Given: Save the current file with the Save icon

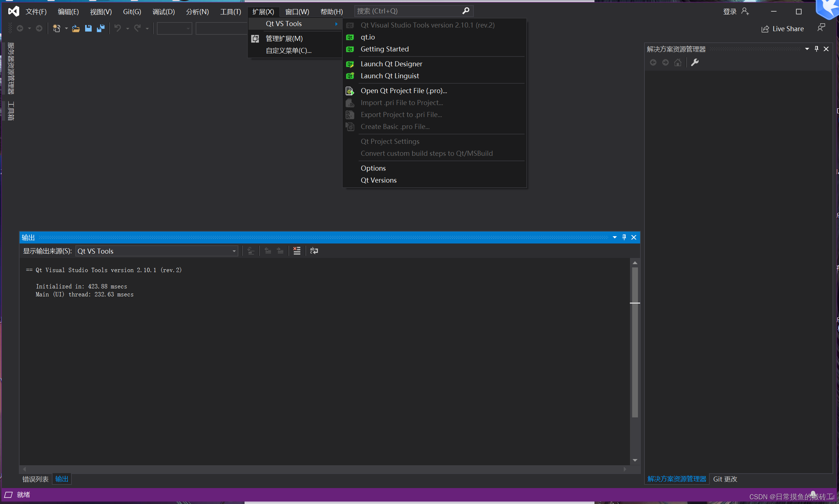Looking at the screenshot, I should [x=88, y=28].
